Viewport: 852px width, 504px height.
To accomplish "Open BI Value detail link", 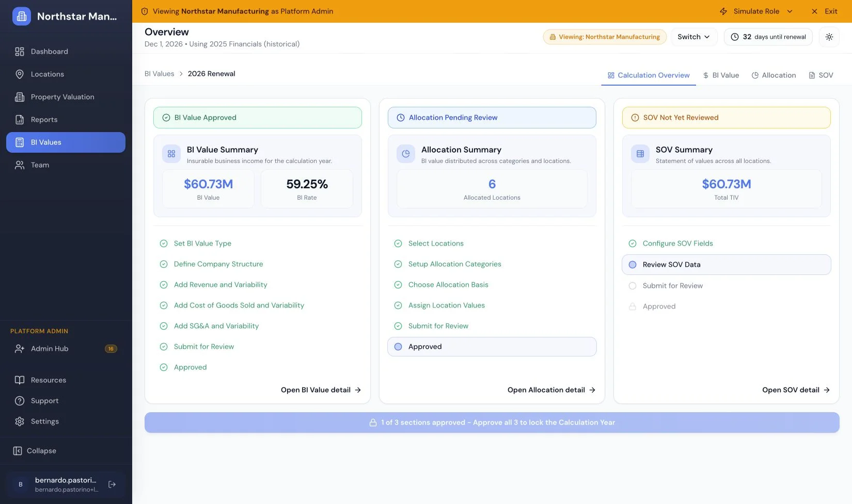I will (321, 390).
